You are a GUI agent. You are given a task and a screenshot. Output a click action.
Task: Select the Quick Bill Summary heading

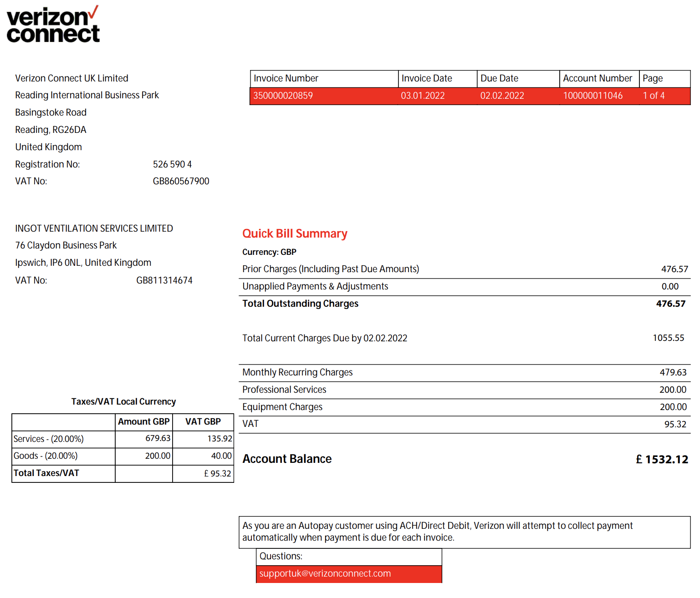[x=295, y=233]
